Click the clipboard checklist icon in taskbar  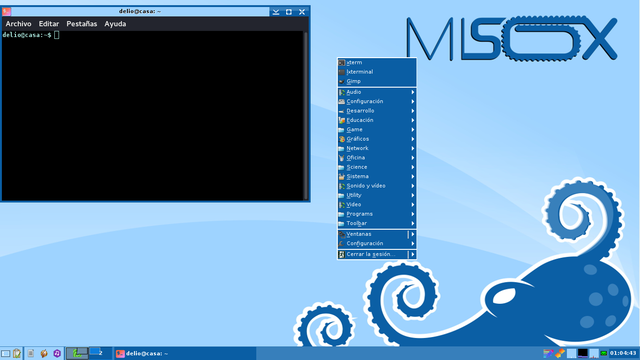coord(17,353)
